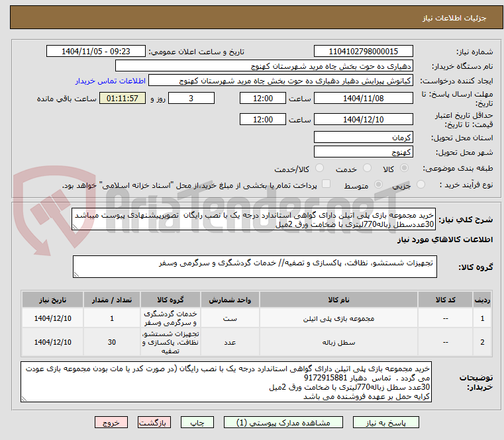Click the اطلاعات کالاهای مورد نیاز heading
Image resolution: width=504 pixels, height=440 pixels.
pos(445,240)
